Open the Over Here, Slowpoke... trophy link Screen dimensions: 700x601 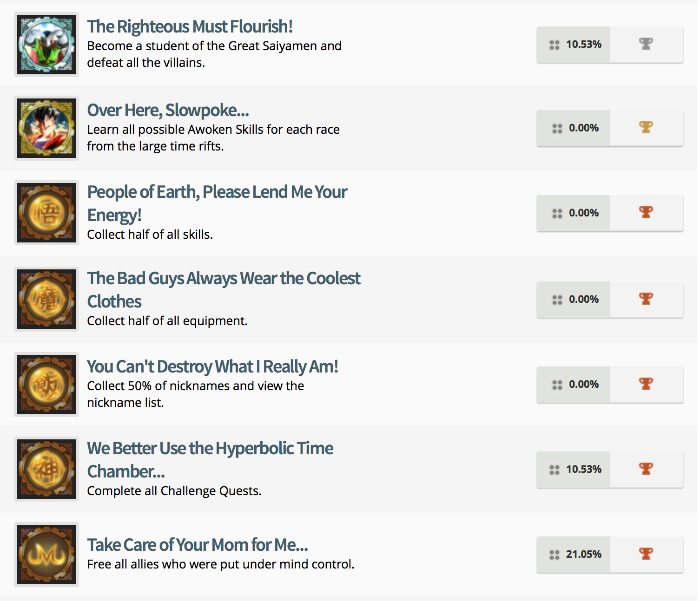pos(168,111)
